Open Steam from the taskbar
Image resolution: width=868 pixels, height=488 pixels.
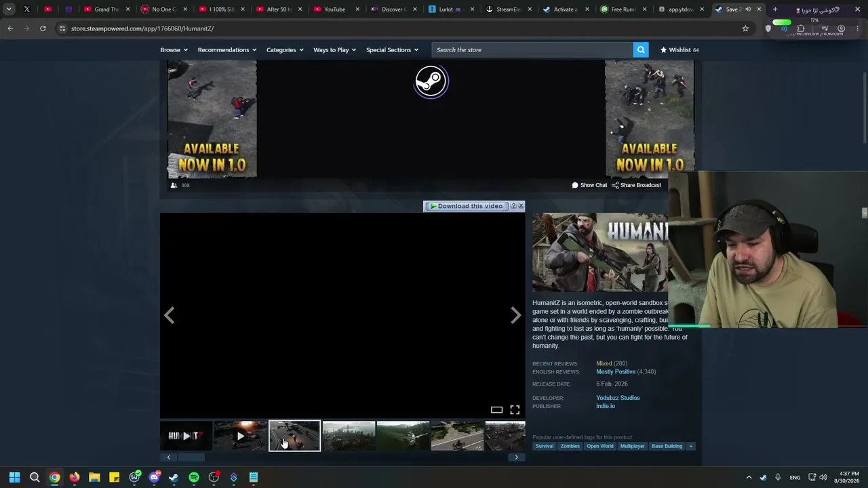pos(174,477)
